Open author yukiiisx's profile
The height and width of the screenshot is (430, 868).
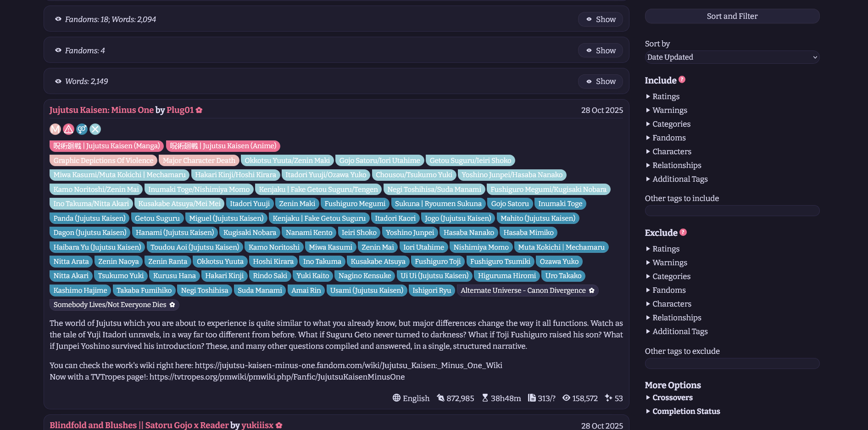point(257,425)
